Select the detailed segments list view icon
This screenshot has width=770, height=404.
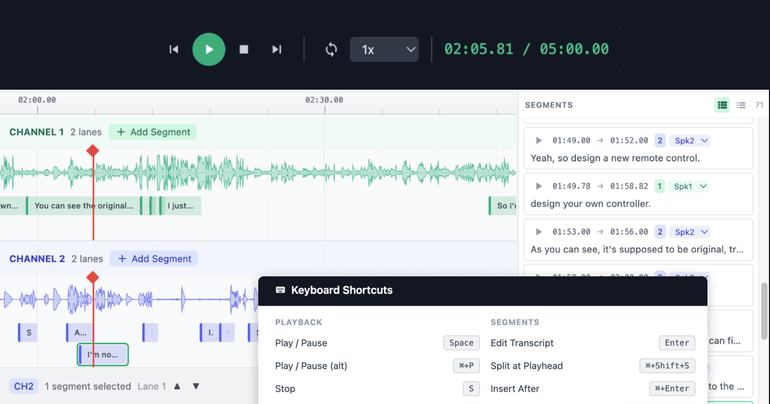pos(722,105)
